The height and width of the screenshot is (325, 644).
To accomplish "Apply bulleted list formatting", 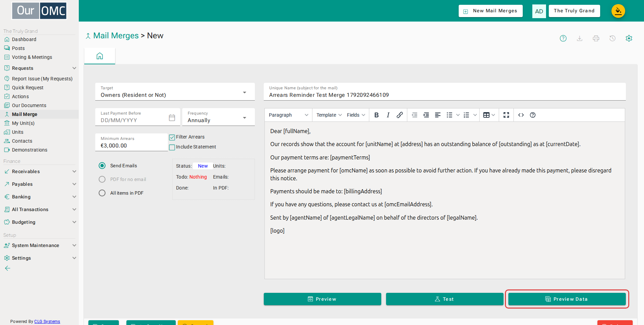I will point(449,115).
